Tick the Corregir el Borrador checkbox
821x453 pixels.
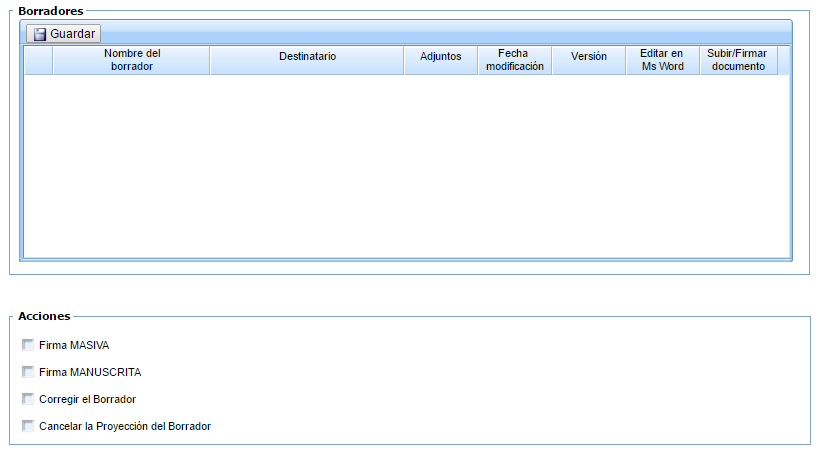point(28,399)
